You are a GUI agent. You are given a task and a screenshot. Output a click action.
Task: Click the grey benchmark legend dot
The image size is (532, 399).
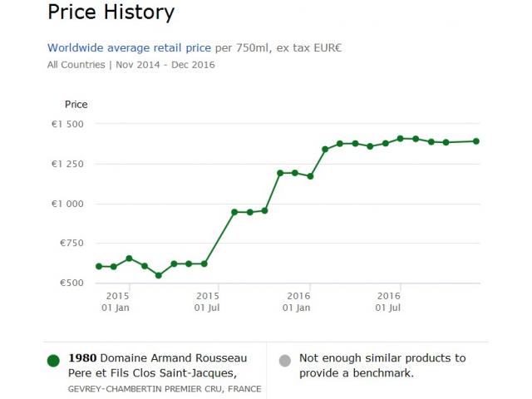click(285, 360)
